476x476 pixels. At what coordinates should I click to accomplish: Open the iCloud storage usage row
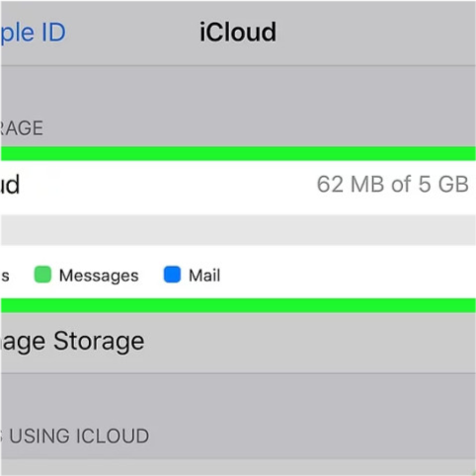click(238, 185)
